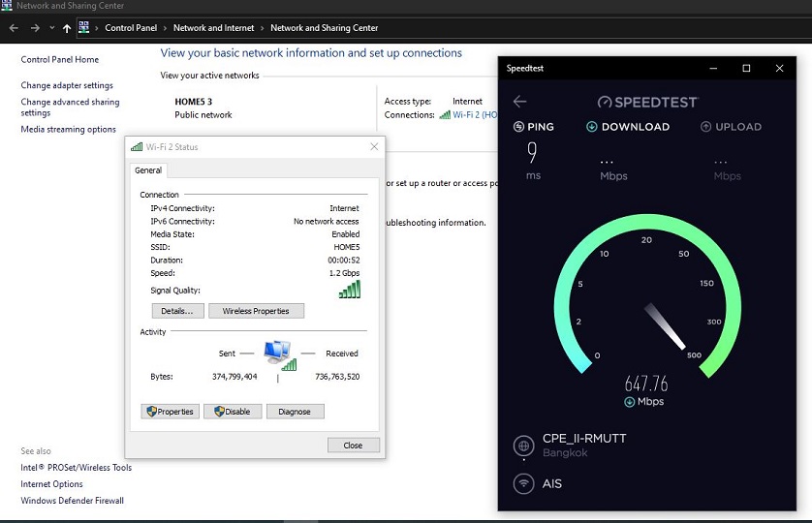Go forward in Control Panel navigation

pos(35,28)
